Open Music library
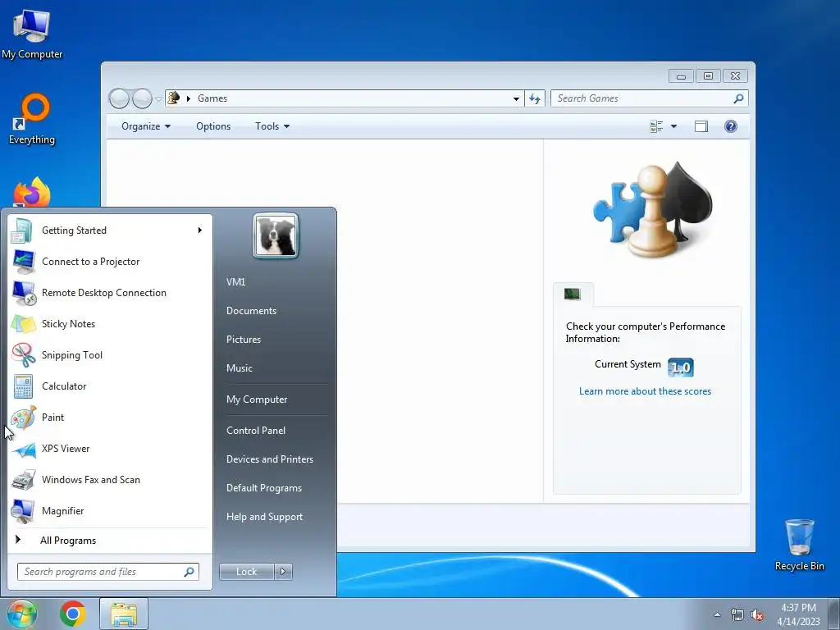 pos(239,368)
